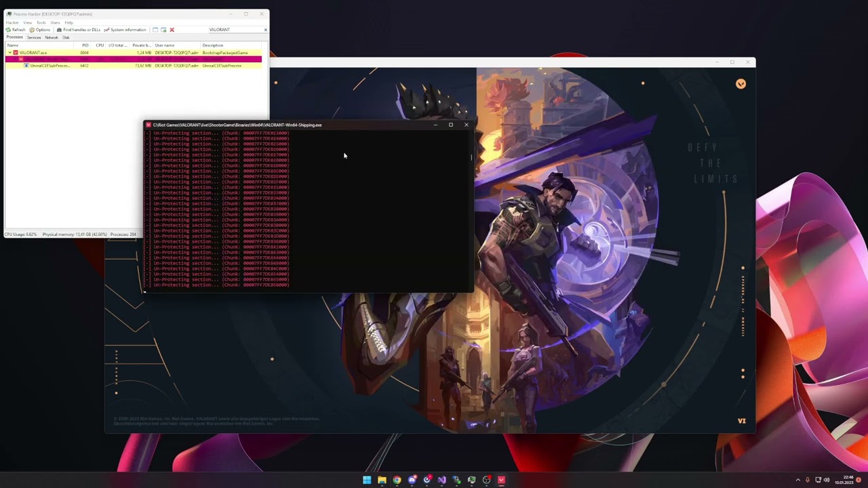Sort by the User name column

[177, 45]
